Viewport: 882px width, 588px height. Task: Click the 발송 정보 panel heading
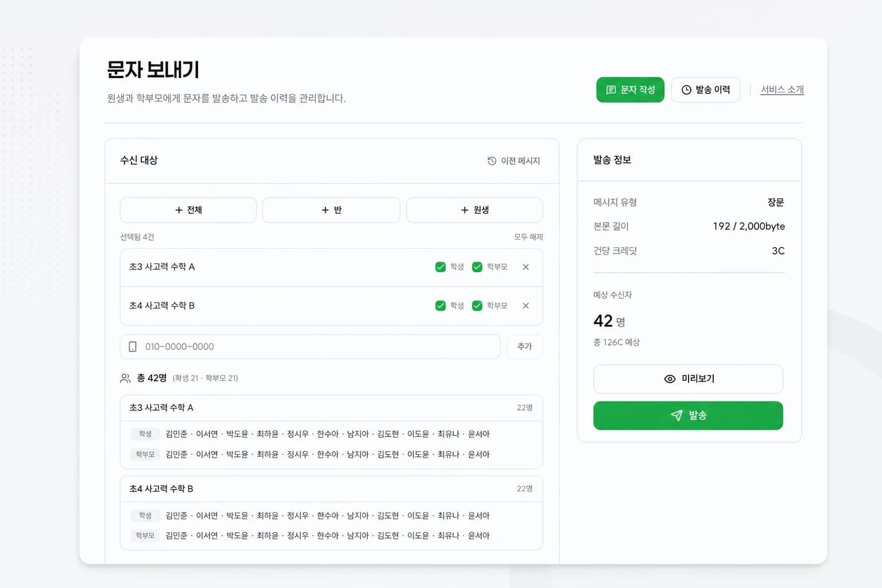click(612, 160)
